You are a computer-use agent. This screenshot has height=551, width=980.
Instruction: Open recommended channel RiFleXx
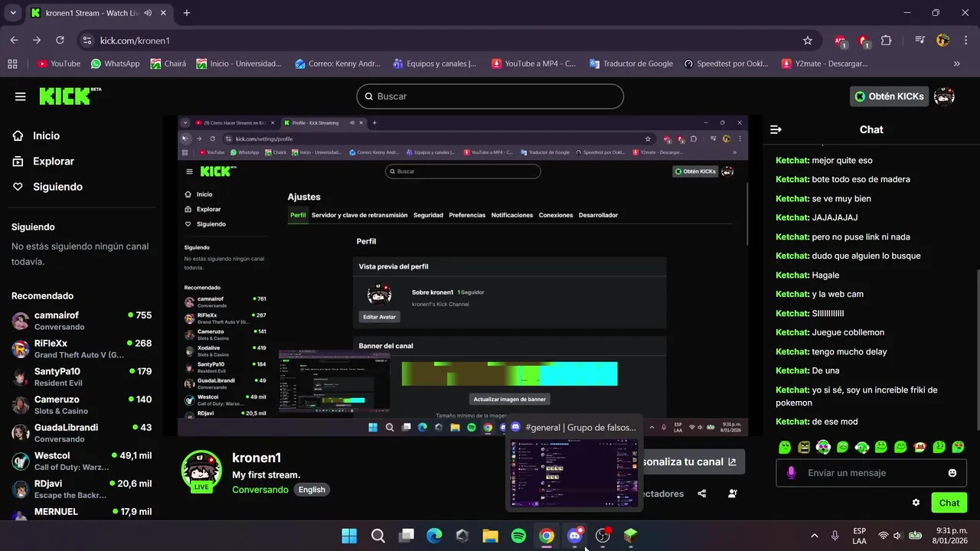pos(82,349)
